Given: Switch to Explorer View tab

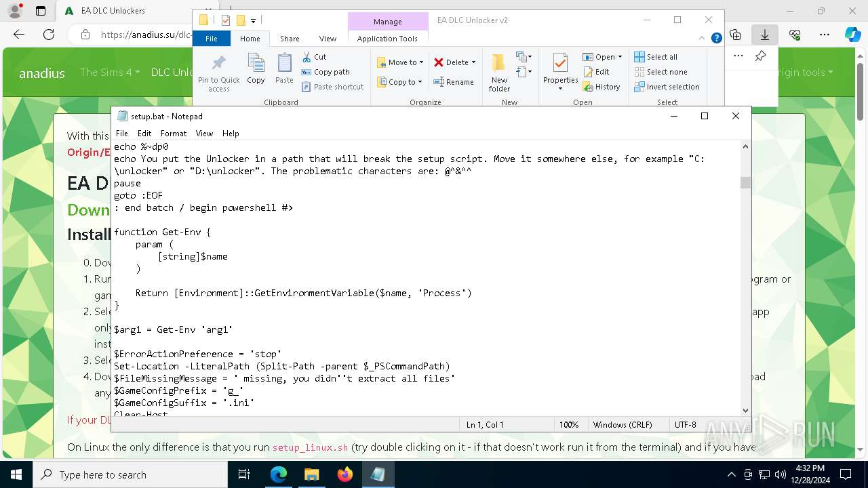Looking at the screenshot, I should point(328,39).
